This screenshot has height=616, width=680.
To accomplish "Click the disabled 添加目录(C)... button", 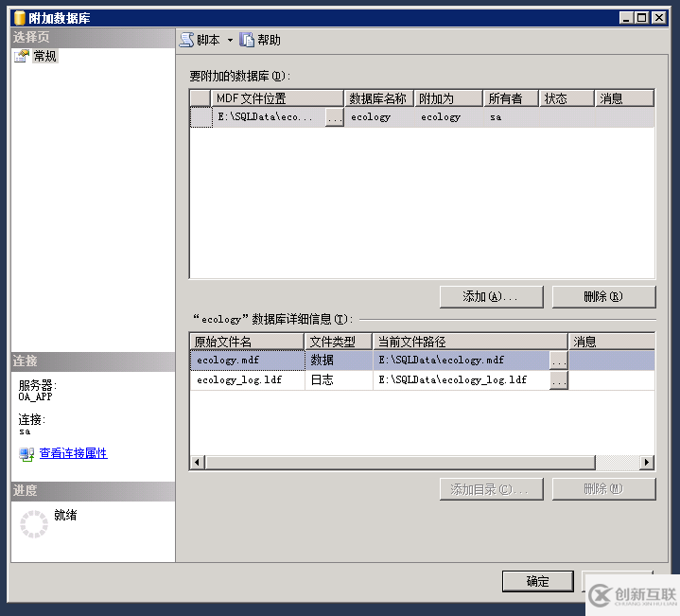I will click(491, 489).
